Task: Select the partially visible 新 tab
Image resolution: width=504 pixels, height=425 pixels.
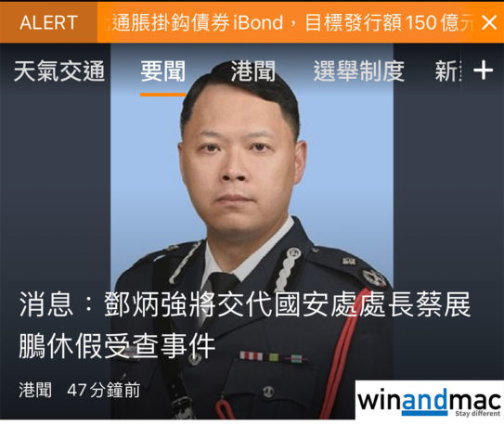Action: click(x=448, y=71)
